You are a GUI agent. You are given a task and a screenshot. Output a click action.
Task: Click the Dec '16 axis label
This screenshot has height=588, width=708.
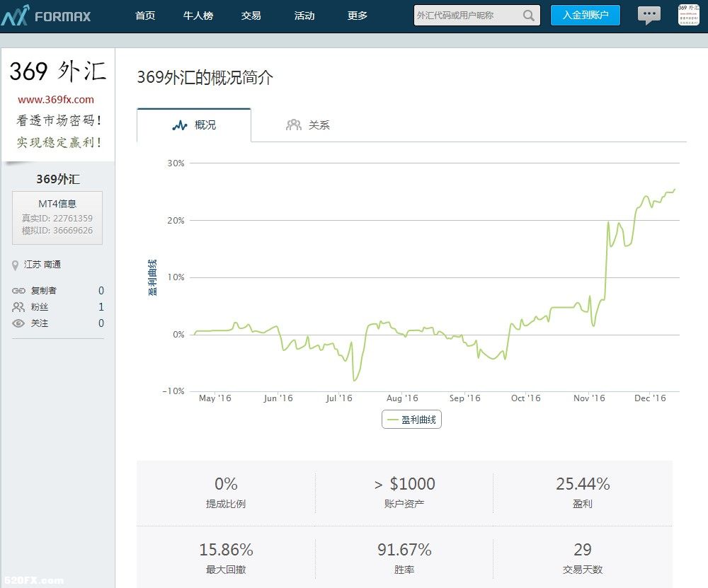tap(650, 398)
